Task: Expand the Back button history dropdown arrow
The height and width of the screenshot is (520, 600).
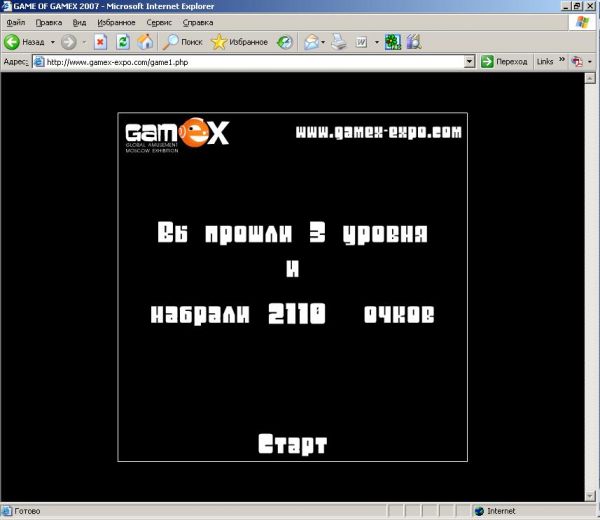Action: [x=52, y=42]
